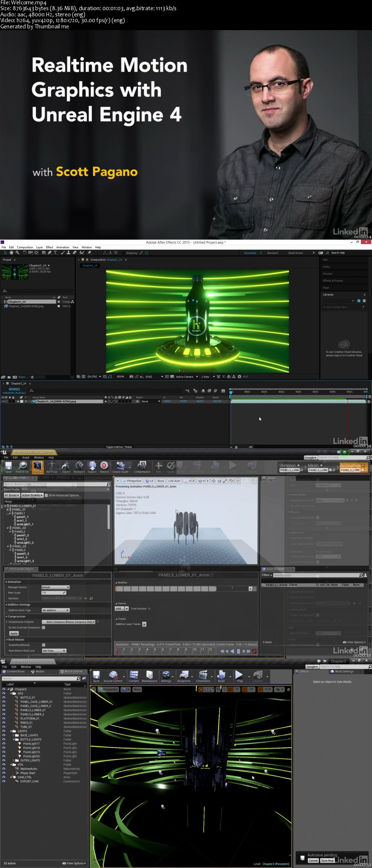Screen dimensions: 372x868
Task: Hide BOTTLE_01 with its eye icon
Action: [x=4, y=697]
